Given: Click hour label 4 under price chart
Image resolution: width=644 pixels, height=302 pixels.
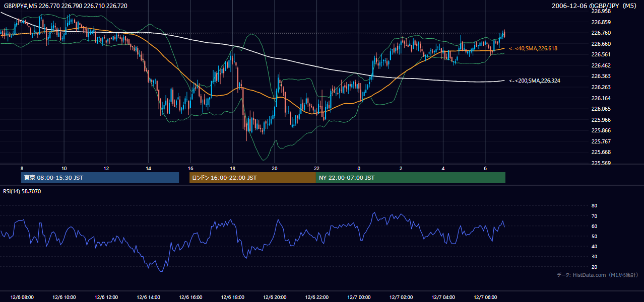Looking at the screenshot, I should 443,168.
